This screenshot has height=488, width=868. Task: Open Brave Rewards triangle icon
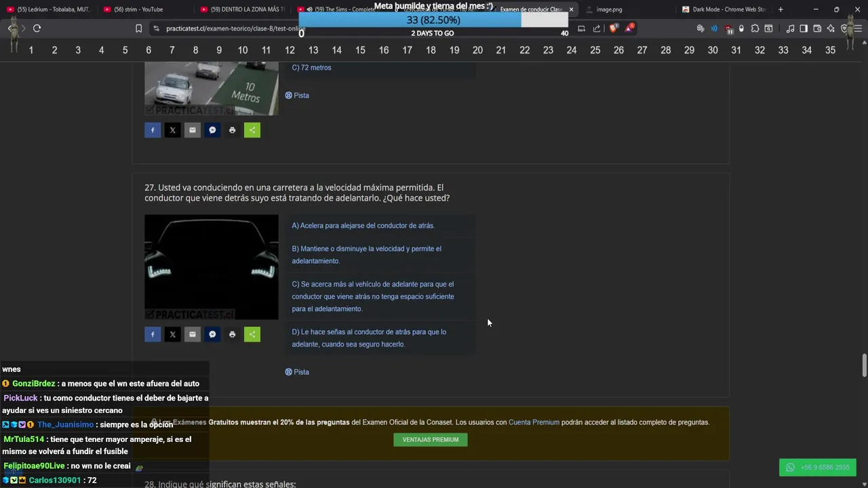tap(630, 28)
